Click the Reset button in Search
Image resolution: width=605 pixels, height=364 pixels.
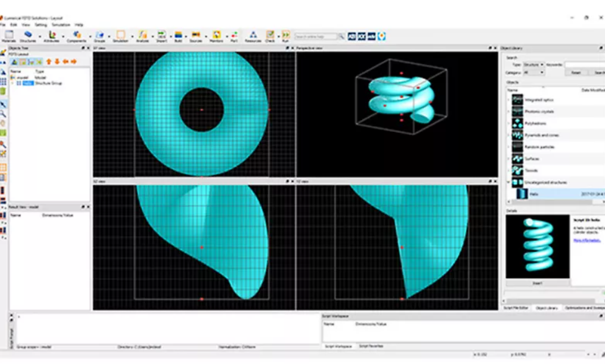[x=575, y=72]
